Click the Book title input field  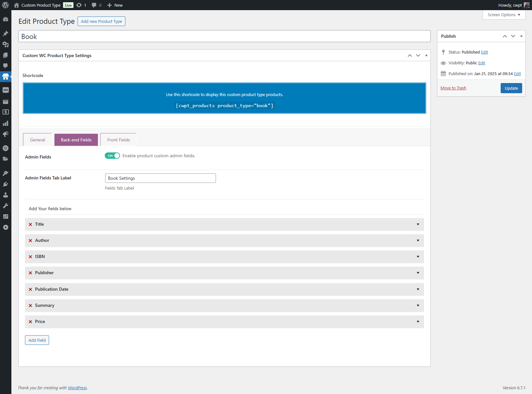click(225, 36)
